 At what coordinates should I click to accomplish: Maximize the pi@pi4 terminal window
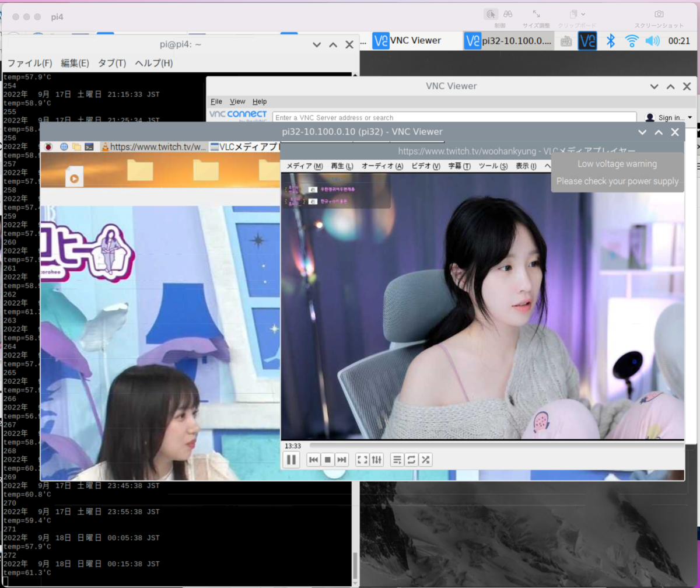tap(333, 44)
